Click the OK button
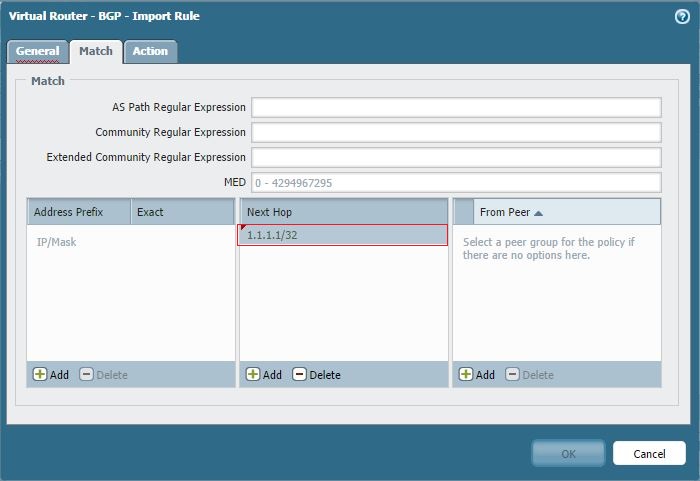This screenshot has height=481, width=700. pos(568,453)
